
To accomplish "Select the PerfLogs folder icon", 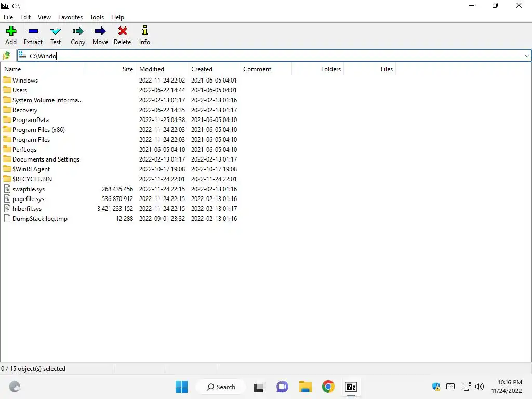I will click(x=7, y=149).
